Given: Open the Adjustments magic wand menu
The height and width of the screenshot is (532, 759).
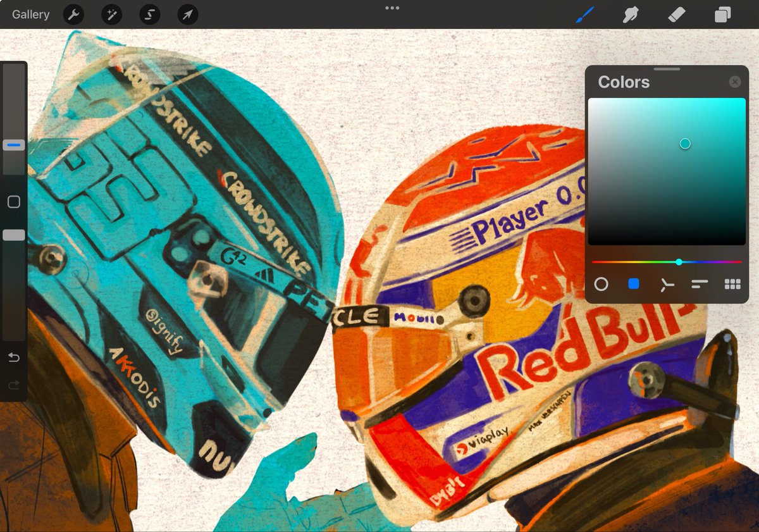Looking at the screenshot, I should coord(112,15).
